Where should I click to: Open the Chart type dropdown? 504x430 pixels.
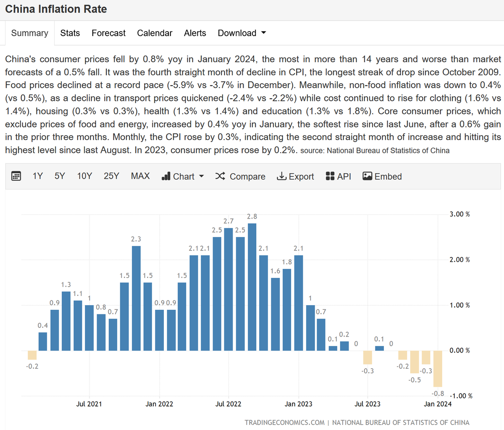[183, 177]
